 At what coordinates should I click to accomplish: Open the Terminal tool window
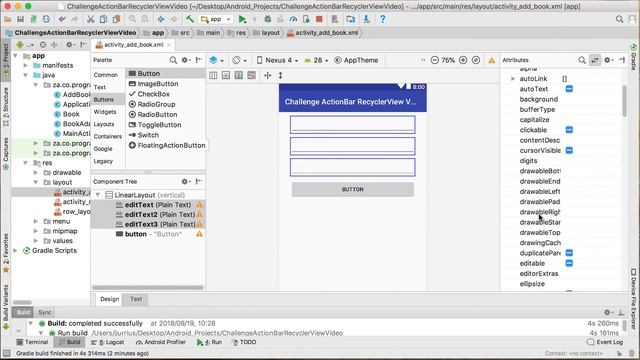pos(33,342)
